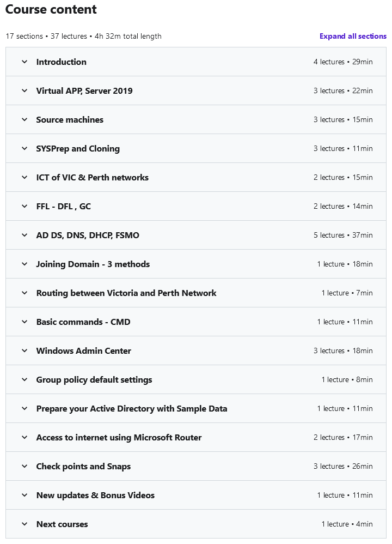392x544 pixels.
Task: Expand New updates & Bonus Videos chevron
Action: 24,495
